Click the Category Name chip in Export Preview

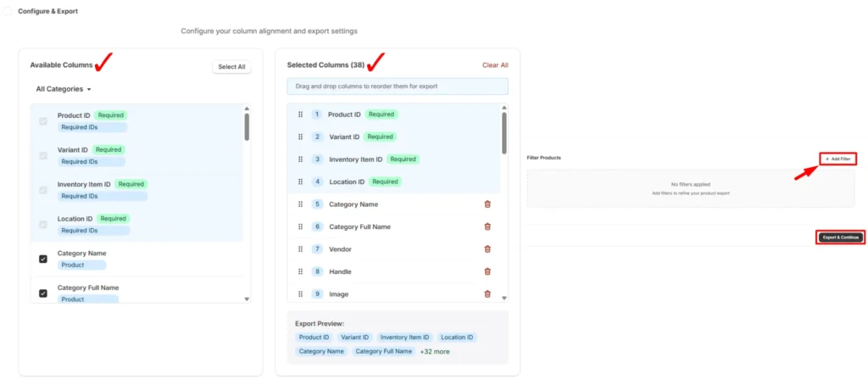tap(321, 351)
